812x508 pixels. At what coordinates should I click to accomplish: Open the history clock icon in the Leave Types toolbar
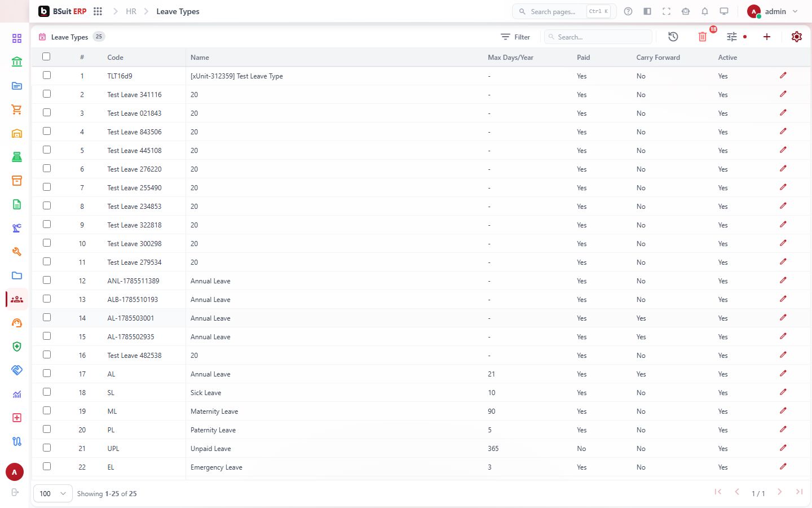[x=673, y=37]
